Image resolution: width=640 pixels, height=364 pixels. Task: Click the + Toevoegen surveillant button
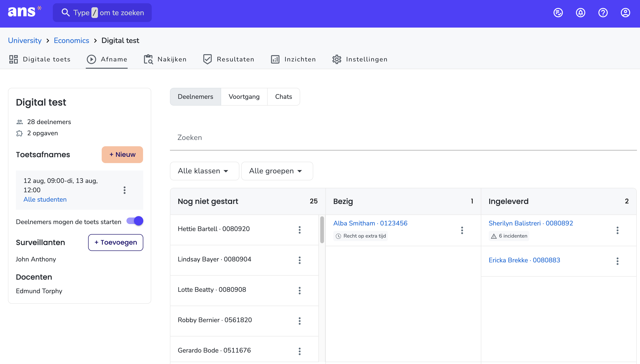coord(115,242)
